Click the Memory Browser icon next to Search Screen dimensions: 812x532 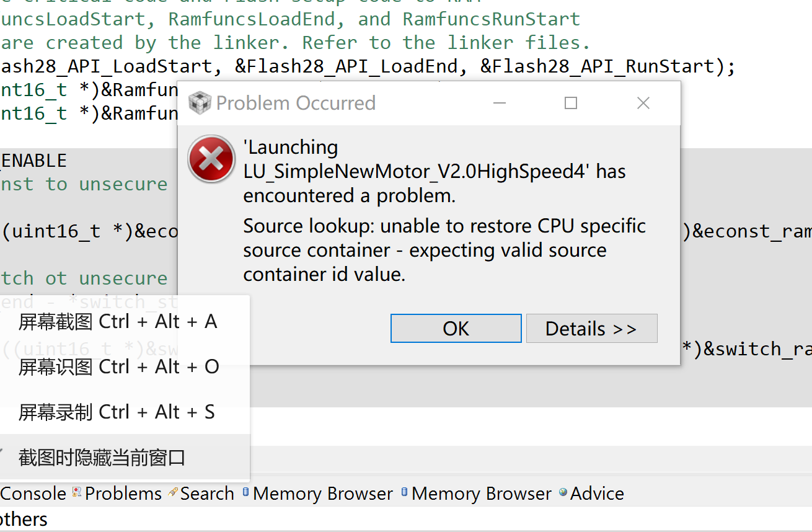pyautogui.click(x=246, y=492)
